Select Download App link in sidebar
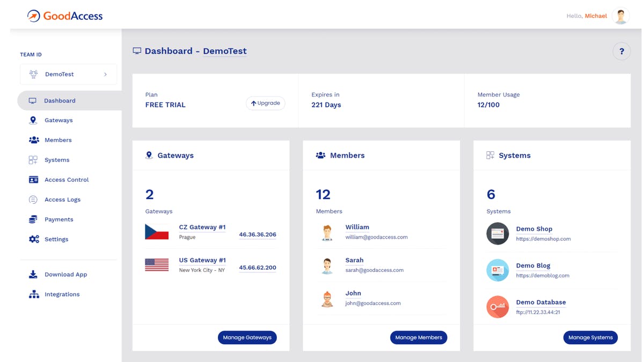The width and height of the screenshot is (644, 362). coord(65,275)
